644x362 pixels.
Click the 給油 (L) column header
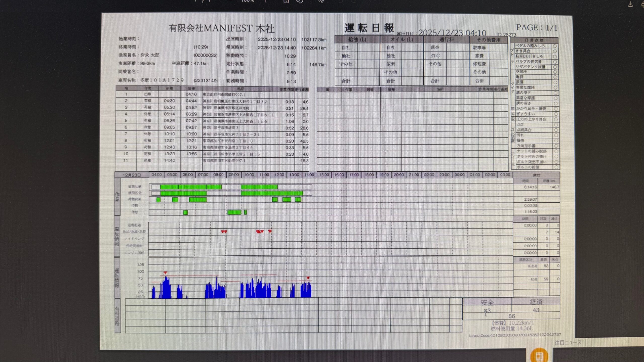click(357, 39)
